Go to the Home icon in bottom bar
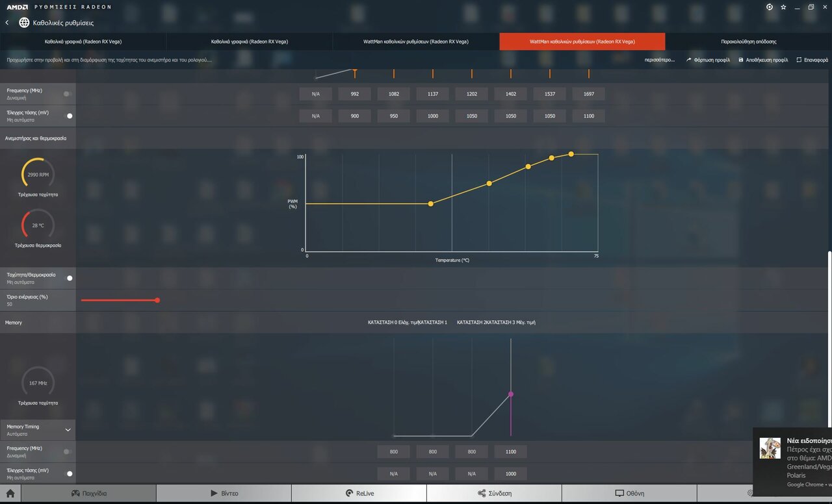This screenshot has height=504, width=832. click(x=10, y=493)
